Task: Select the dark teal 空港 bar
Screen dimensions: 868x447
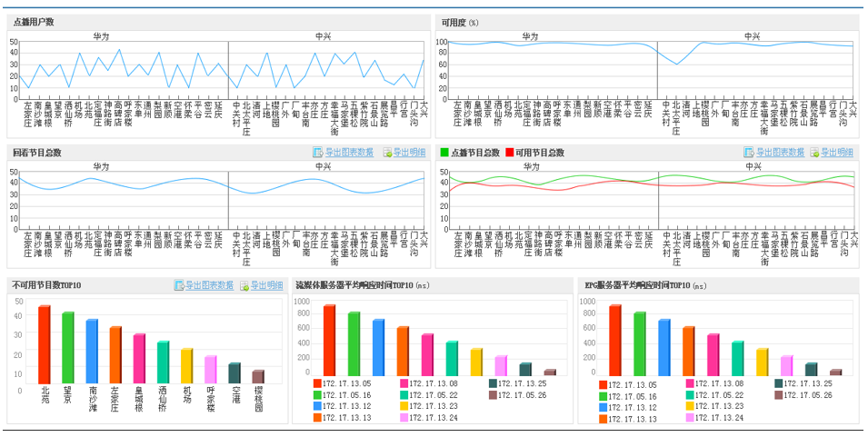Action: [234, 373]
